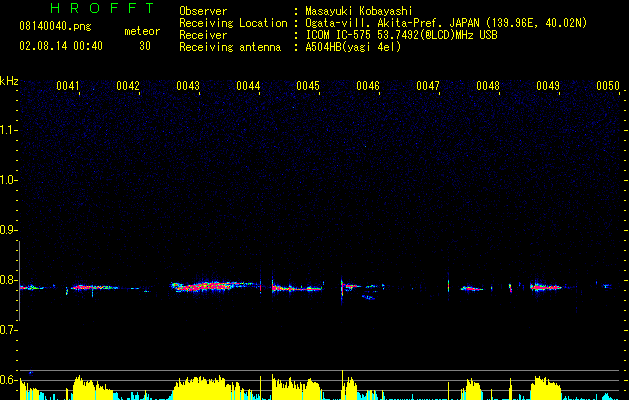Click the 0.6 kHz axis label
The width and height of the screenshot is (629, 400).
tap(8, 380)
